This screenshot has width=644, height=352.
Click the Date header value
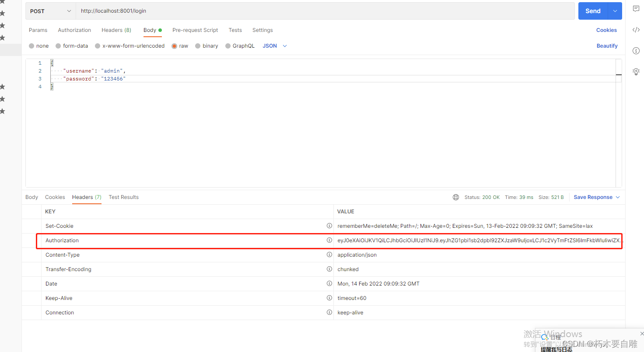[x=378, y=284]
